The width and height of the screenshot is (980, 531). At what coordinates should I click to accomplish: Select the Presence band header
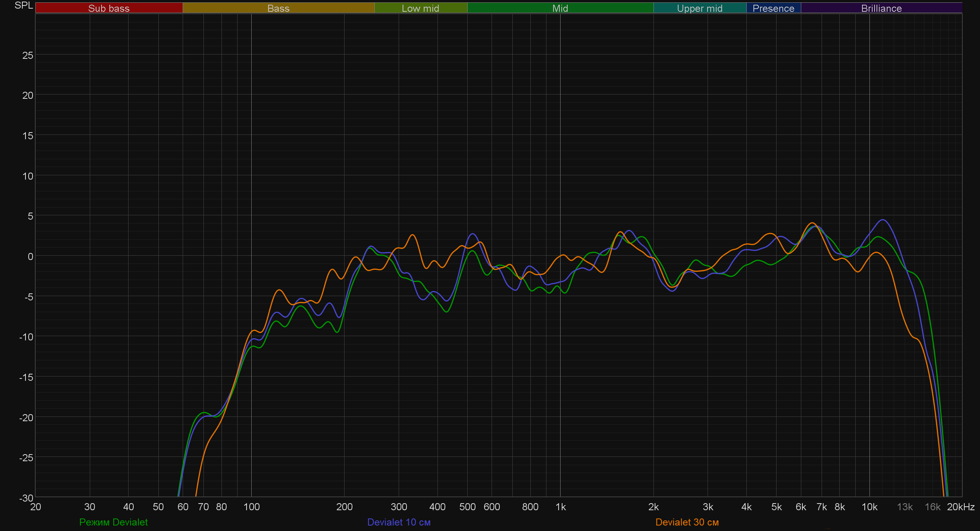tap(773, 8)
